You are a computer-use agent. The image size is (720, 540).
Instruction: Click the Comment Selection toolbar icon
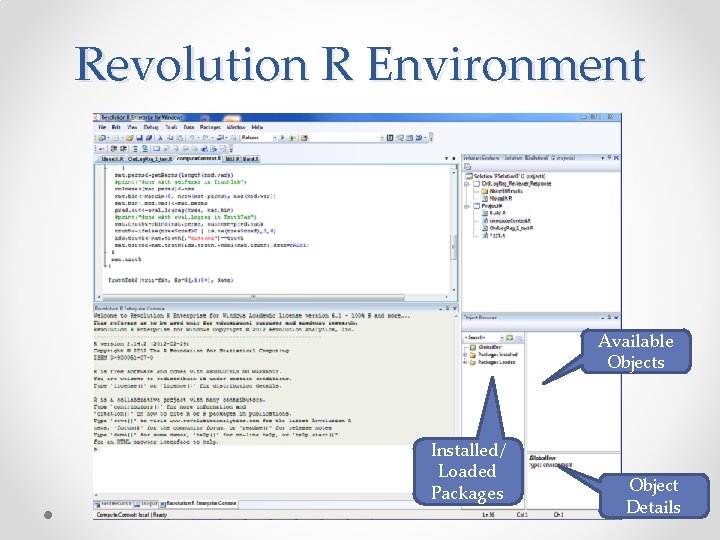pos(135,148)
